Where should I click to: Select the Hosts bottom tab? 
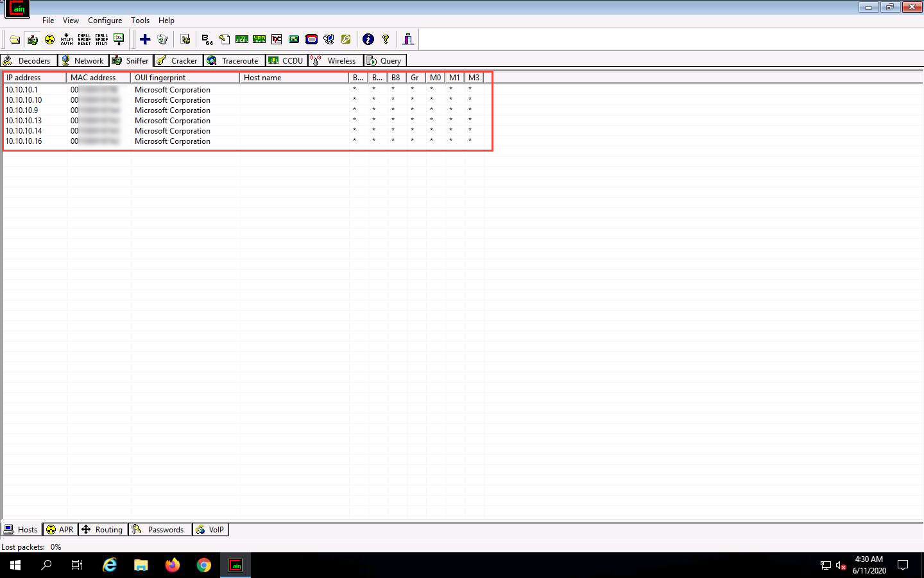point(22,529)
